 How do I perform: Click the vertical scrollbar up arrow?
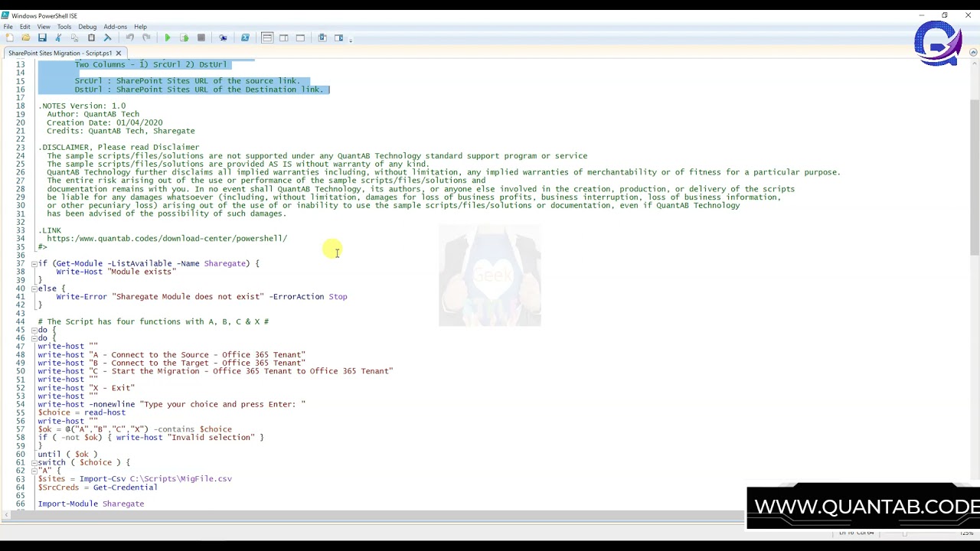(974, 64)
